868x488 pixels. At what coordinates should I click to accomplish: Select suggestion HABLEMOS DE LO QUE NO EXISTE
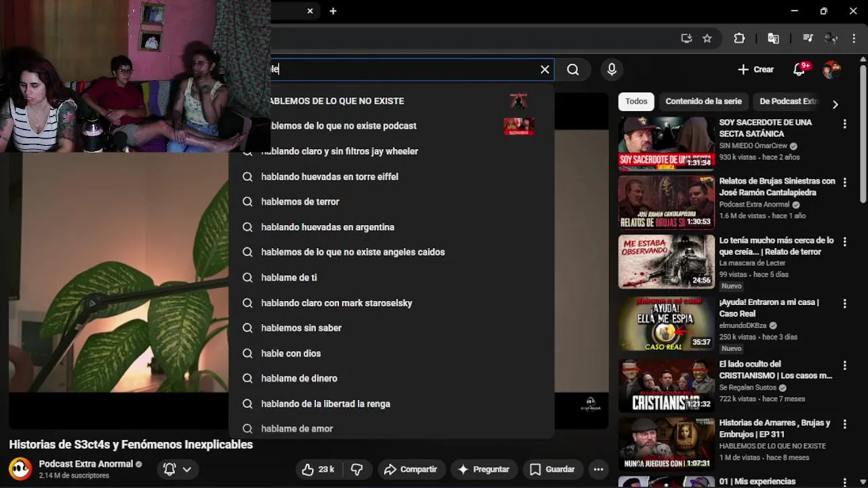[x=391, y=101]
